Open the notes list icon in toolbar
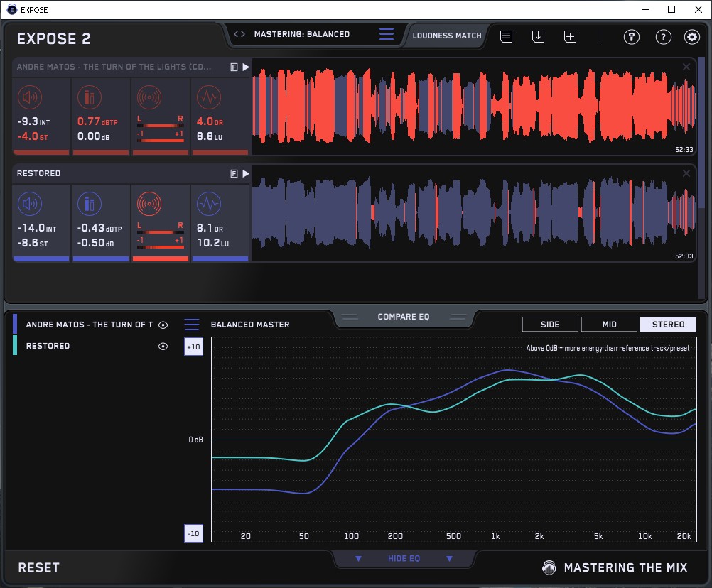The width and height of the screenshot is (712, 588). [506, 36]
